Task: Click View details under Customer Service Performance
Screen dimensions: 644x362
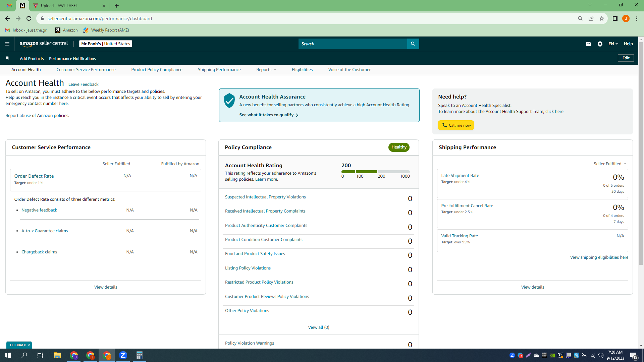Action: (x=106, y=287)
